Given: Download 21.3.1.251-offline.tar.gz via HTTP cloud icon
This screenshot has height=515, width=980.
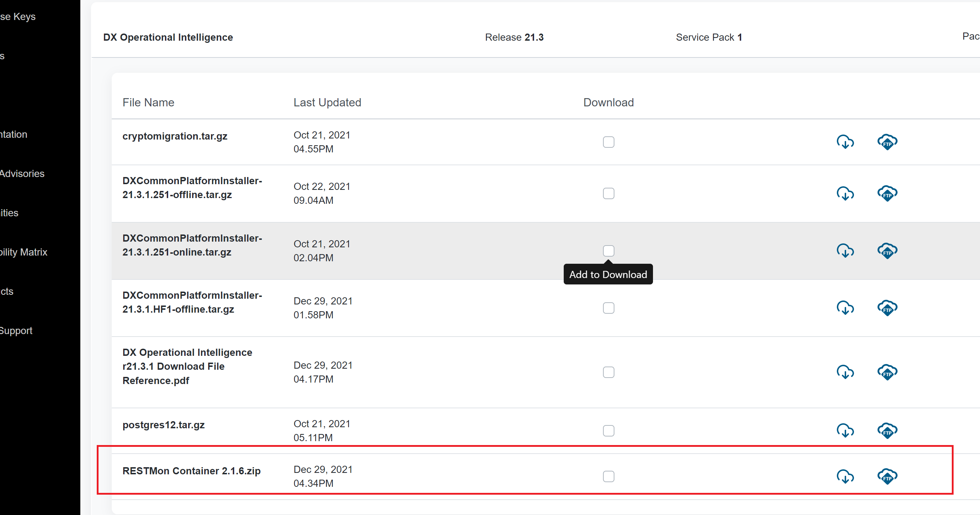Looking at the screenshot, I should [845, 193].
